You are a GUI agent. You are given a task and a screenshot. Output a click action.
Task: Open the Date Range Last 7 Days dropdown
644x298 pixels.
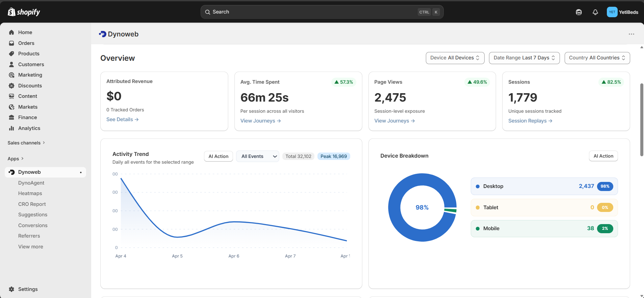coord(524,58)
